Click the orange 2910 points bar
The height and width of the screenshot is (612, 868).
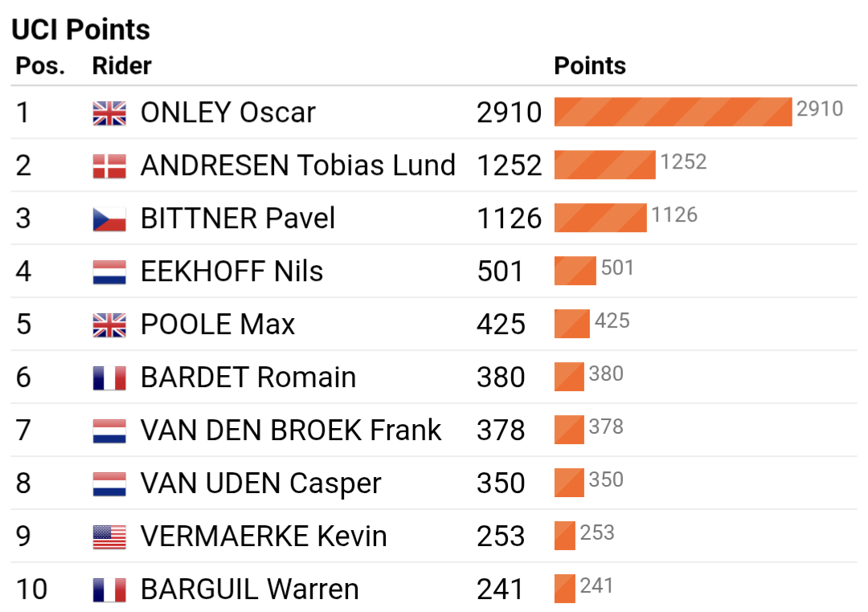coord(673,112)
